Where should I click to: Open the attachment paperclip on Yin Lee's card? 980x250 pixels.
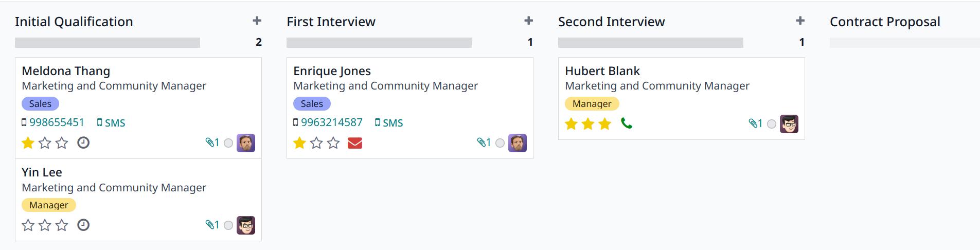(x=212, y=225)
